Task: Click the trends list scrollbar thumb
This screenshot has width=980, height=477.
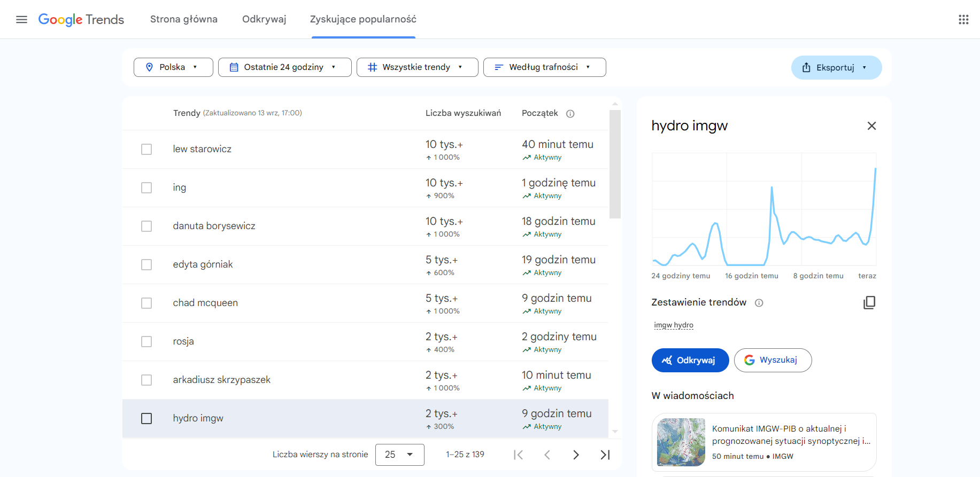Action: pyautogui.click(x=615, y=164)
